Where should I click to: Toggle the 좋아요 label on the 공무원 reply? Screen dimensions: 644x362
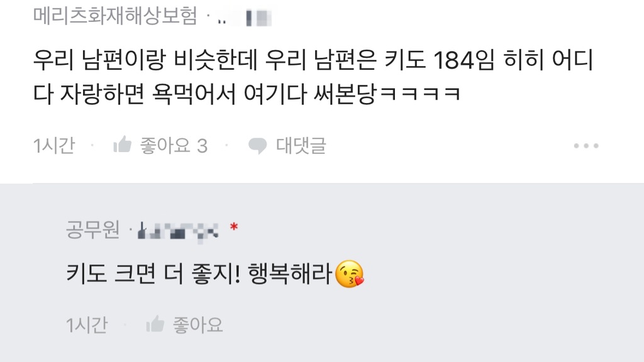pos(197,325)
